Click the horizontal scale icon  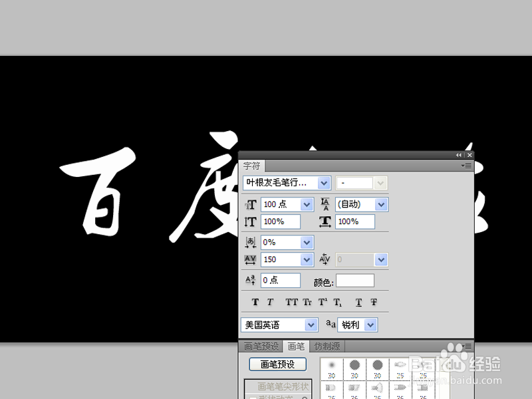[325, 222]
